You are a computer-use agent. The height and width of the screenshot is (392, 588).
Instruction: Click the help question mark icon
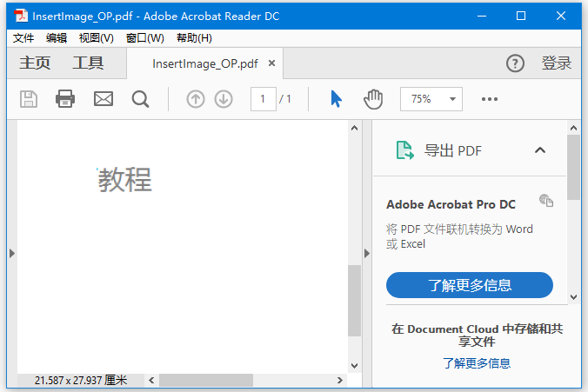(515, 63)
